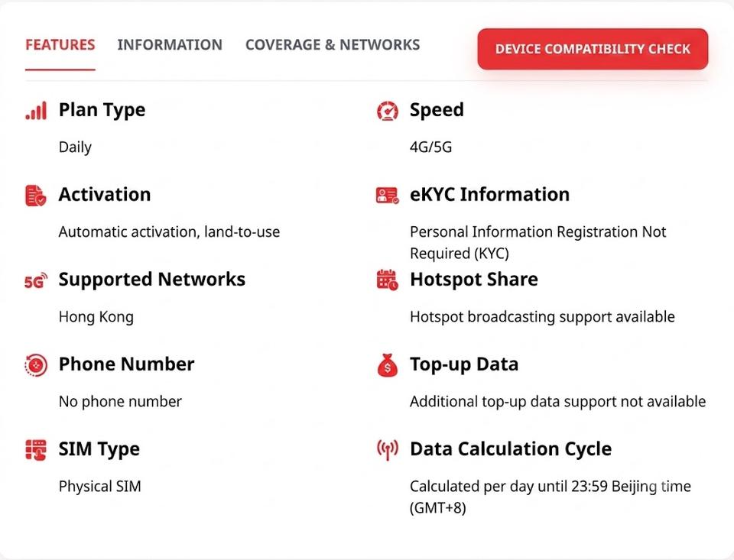The width and height of the screenshot is (734, 560).
Task: Open the Device Compatibility Check button
Action: pos(593,49)
